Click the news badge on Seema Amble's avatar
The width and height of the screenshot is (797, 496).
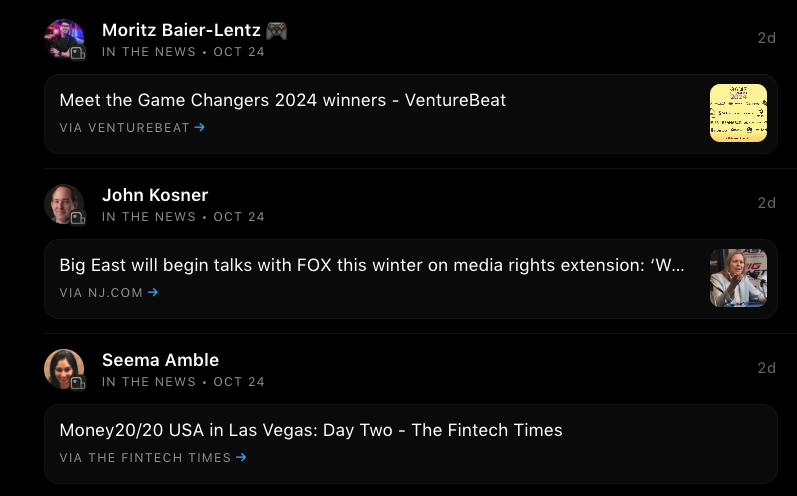coord(77,383)
